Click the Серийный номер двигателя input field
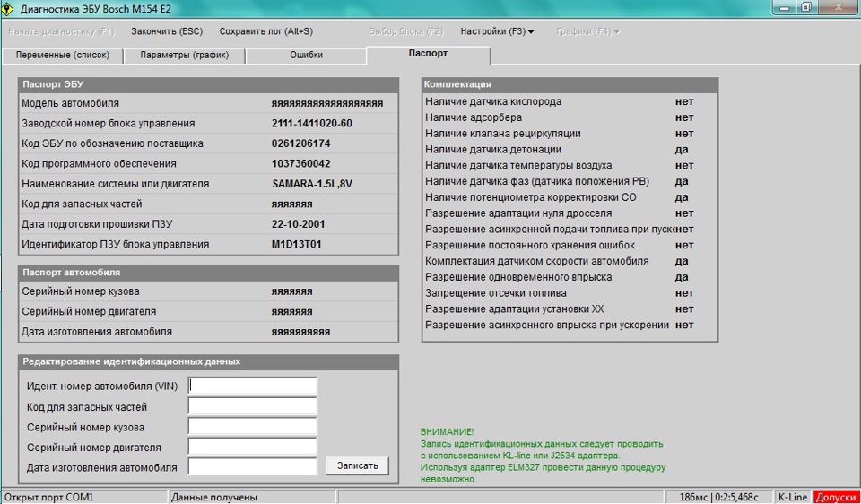Viewport: 861px width, 504px height. pyautogui.click(x=253, y=447)
